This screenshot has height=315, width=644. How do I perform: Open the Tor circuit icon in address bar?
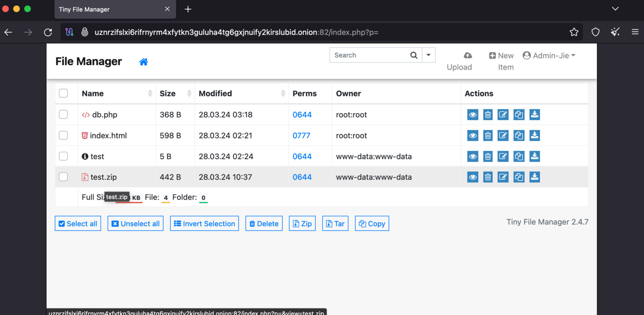pyautogui.click(x=69, y=32)
